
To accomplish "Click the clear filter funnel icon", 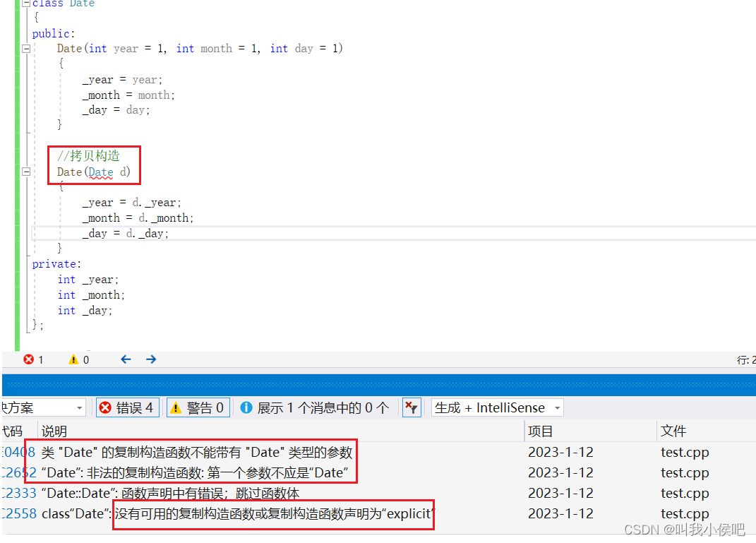I will point(412,408).
